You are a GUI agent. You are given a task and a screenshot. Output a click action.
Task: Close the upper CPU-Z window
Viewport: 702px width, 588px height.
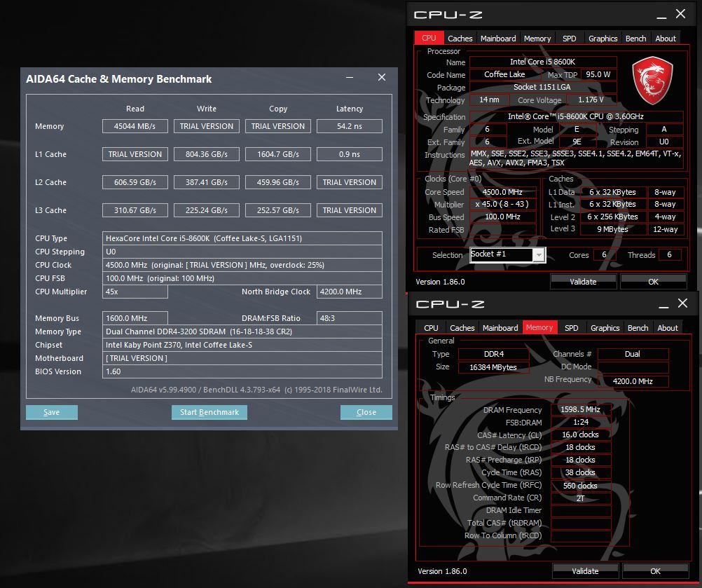[x=680, y=14]
